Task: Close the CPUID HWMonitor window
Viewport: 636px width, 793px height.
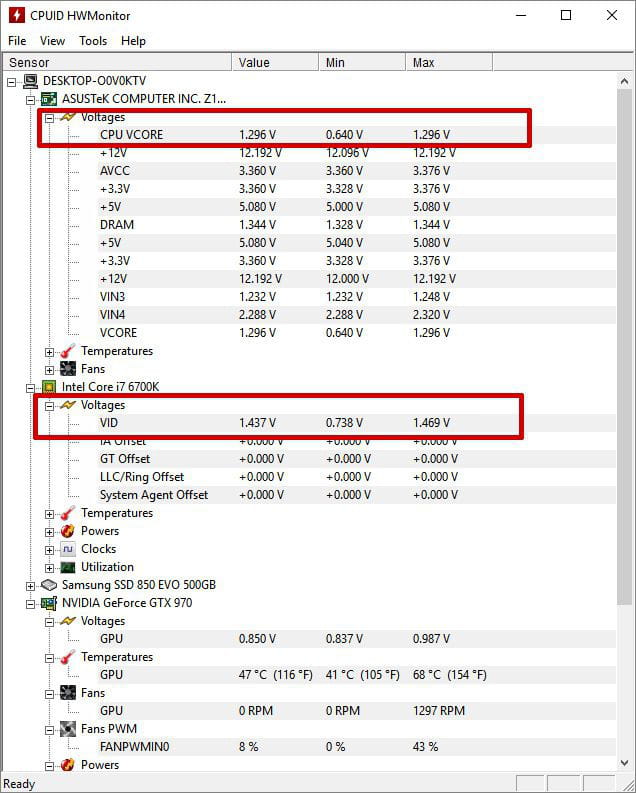Action: coord(612,15)
